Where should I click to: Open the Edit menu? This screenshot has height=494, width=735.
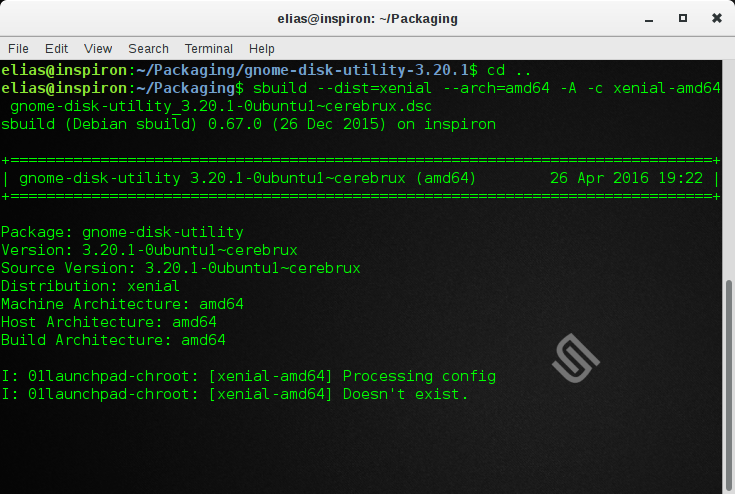[56, 48]
